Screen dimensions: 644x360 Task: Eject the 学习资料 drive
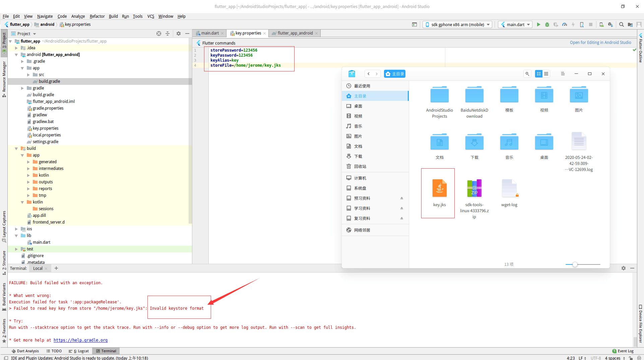coord(401,208)
